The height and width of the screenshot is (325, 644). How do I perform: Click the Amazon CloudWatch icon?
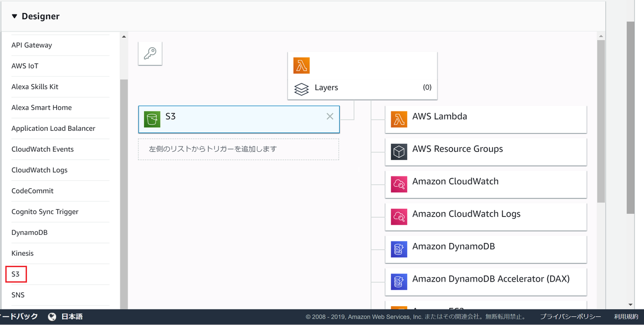(399, 184)
